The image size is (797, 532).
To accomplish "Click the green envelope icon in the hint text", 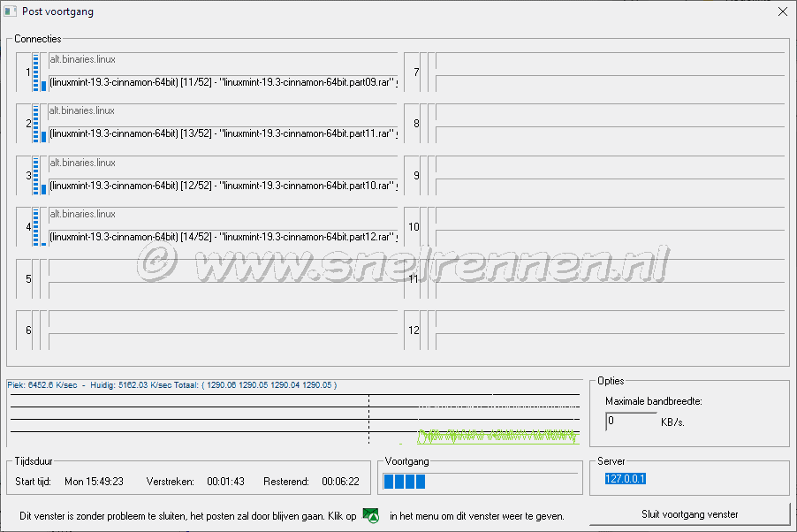I will [x=371, y=516].
